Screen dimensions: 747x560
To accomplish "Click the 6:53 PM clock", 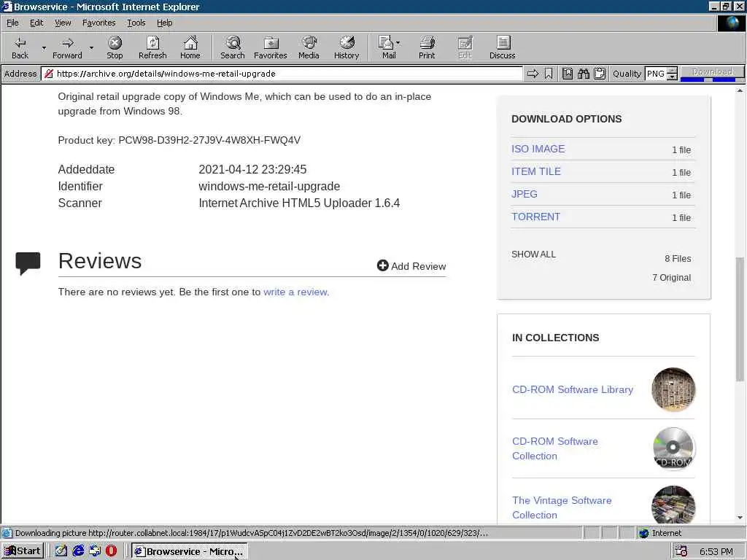I will coord(716,551).
